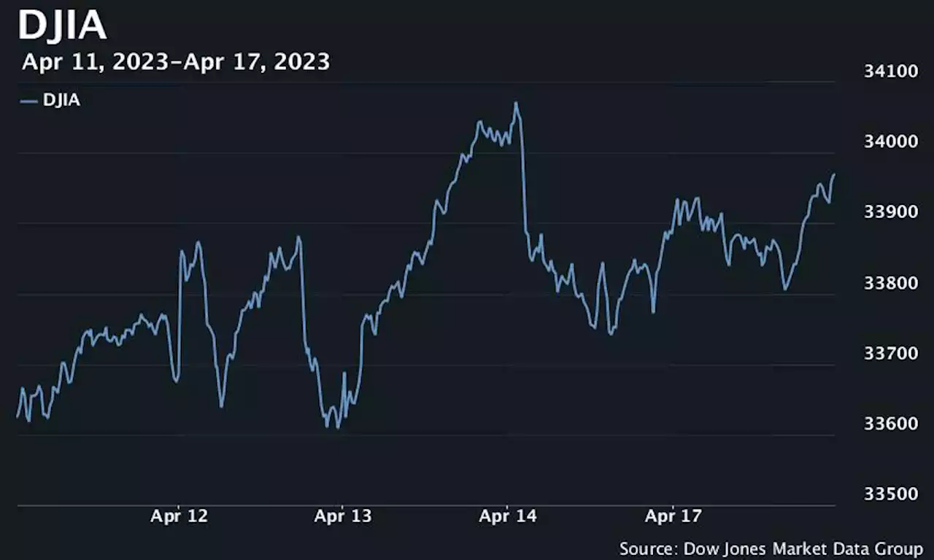934x560 pixels.
Task: Click the DJIA legend line marker
Action: click(x=29, y=101)
